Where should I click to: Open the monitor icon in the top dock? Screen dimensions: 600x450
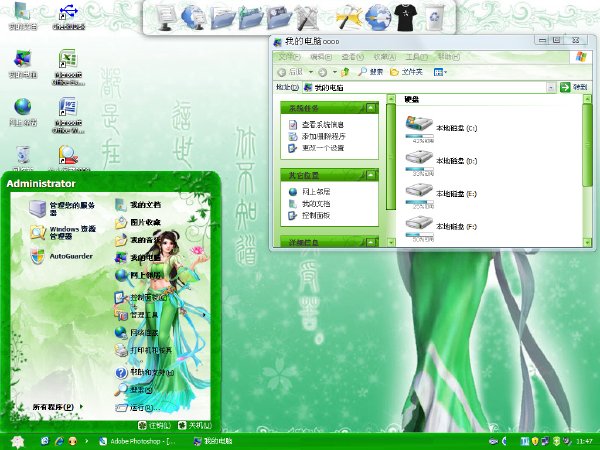point(166,18)
